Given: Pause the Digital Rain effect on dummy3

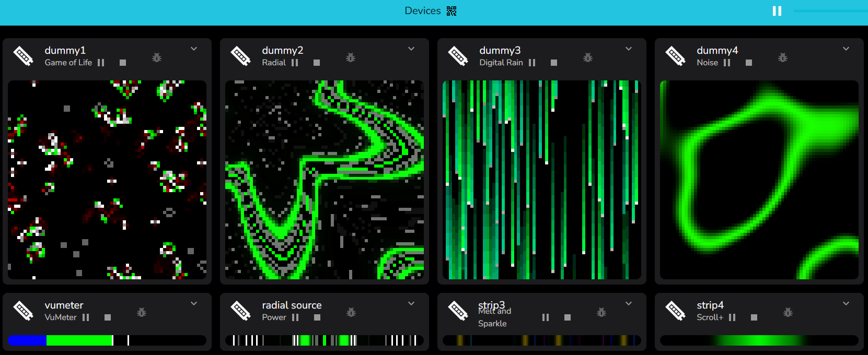Looking at the screenshot, I should click(532, 63).
